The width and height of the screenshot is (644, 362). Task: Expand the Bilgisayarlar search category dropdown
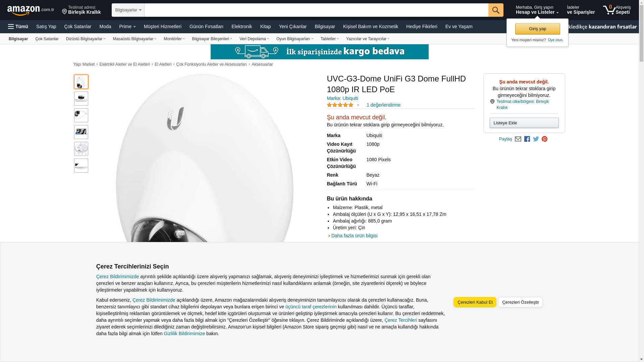pyautogui.click(x=128, y=10)
